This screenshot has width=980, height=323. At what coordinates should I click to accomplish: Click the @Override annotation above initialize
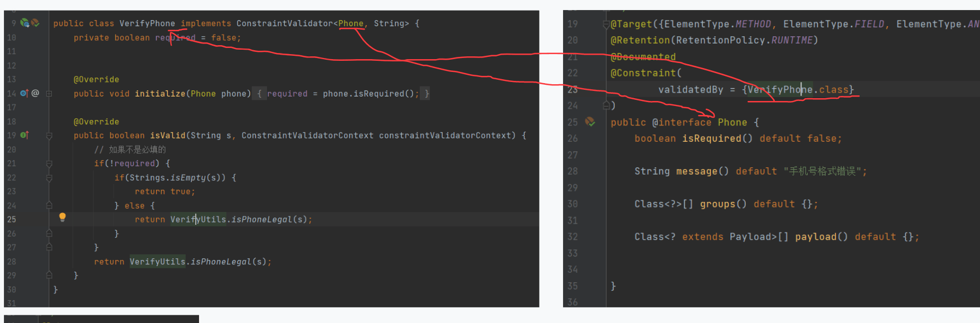[96, 80]
